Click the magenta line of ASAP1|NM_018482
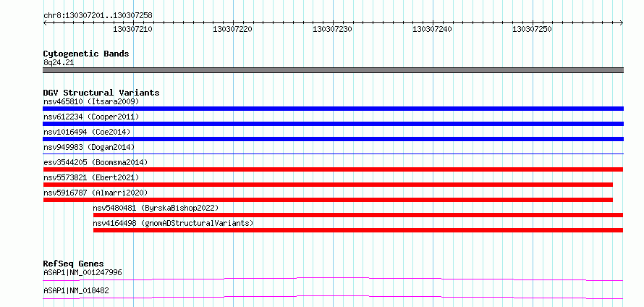The image size is (644, 307). pyautogui.click(x=333, y=297)
